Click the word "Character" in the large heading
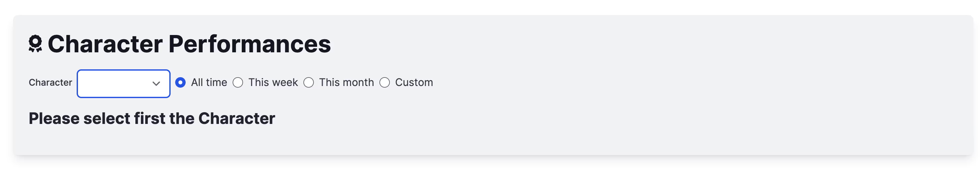980x172 pixels. click(x=105, y=44)
